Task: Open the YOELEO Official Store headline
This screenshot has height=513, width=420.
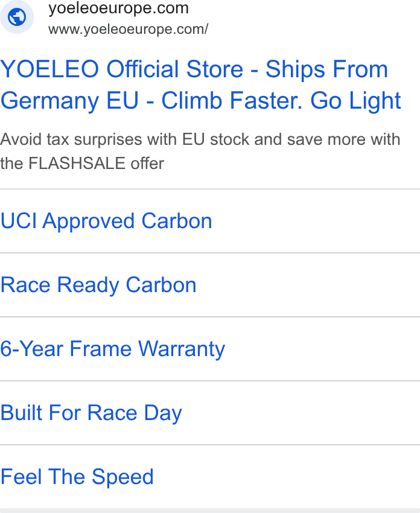Action: tap(200, 84)
